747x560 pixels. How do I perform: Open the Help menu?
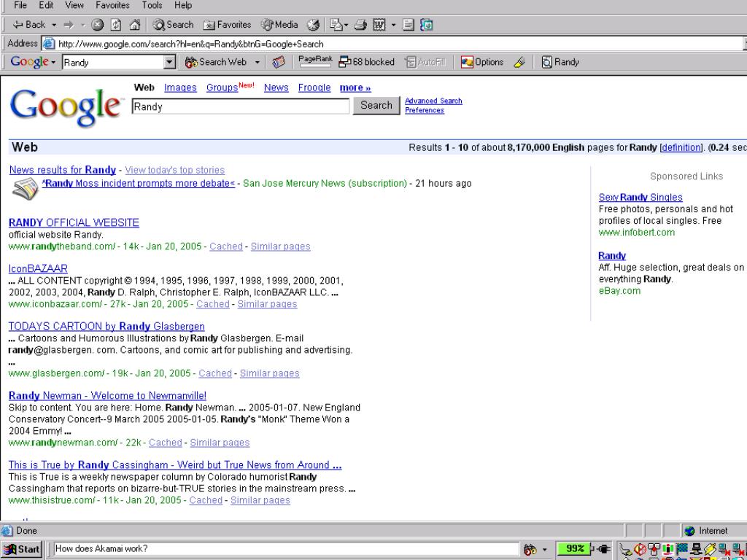point(183,5)
